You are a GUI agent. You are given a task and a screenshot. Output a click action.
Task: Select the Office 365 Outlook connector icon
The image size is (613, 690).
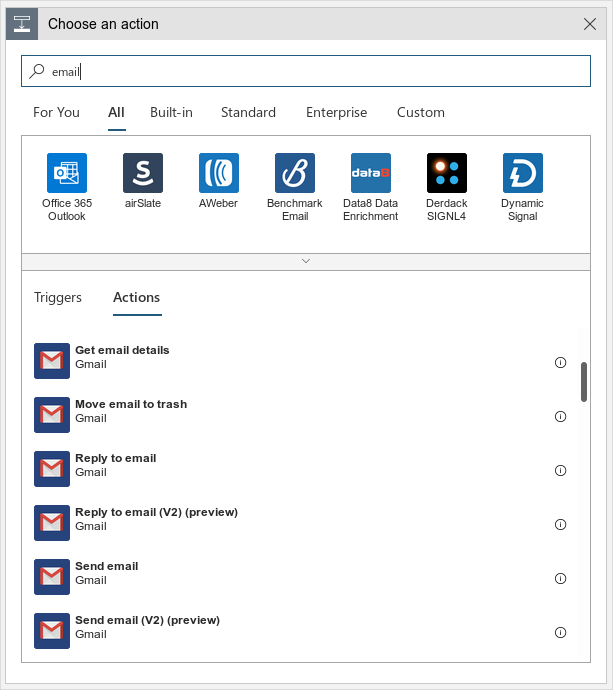tap(67, 173)
